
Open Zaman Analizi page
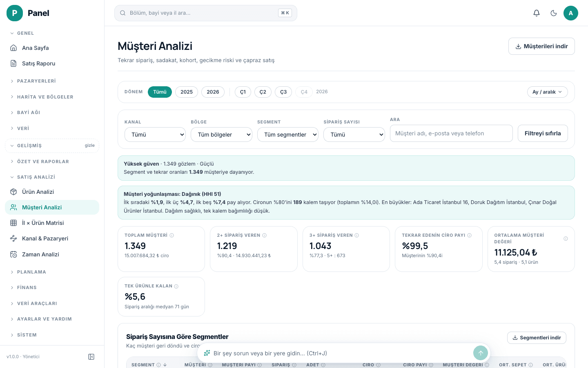pos(52,254)
